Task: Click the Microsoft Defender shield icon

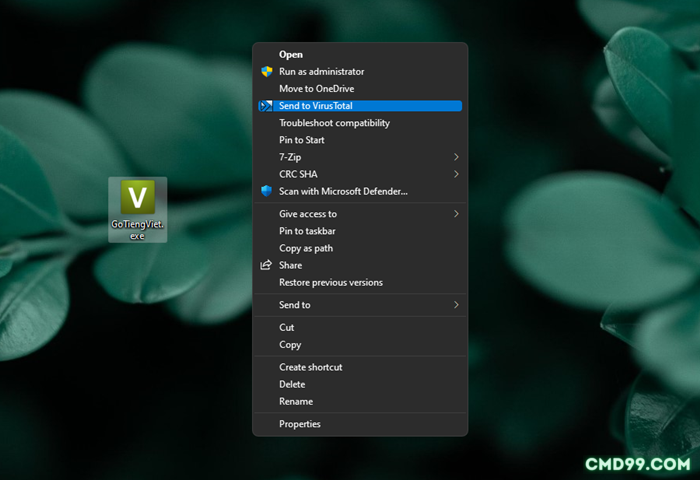Action: coord(267,191)
